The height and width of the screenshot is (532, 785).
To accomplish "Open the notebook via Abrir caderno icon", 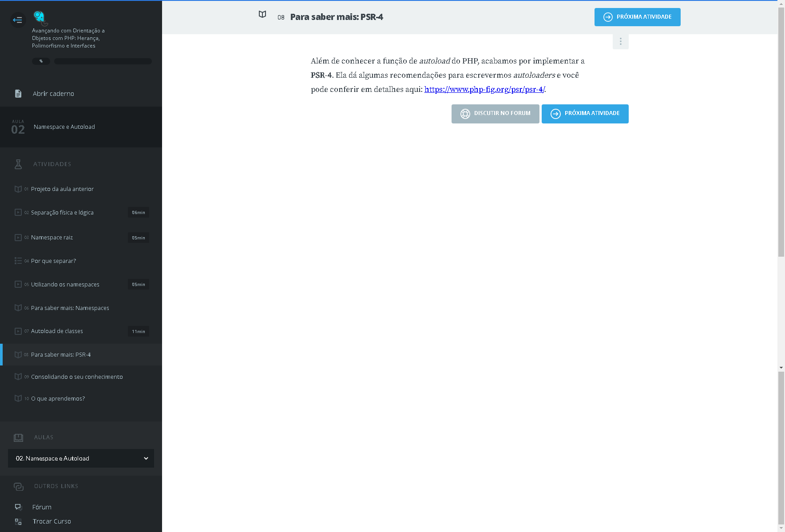I will [18, 94].
